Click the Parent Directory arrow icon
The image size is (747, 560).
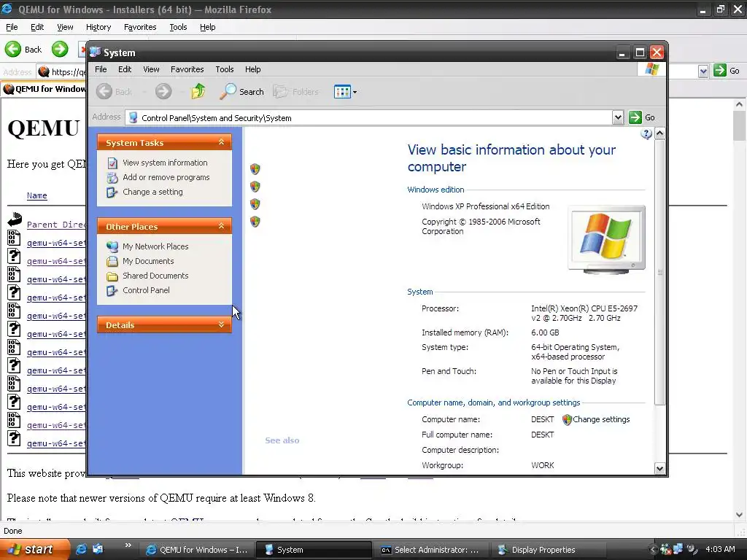pos(15,219)
